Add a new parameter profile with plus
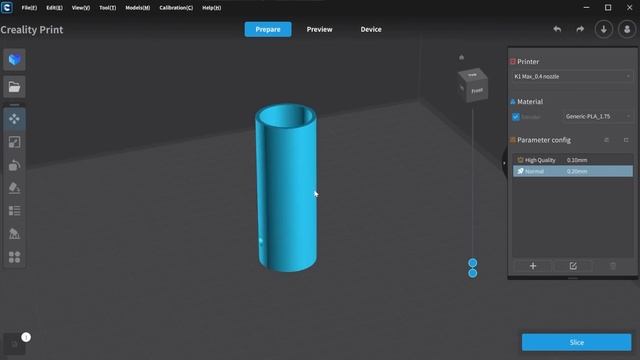The width and height of the screenshot is (640, 360). (x=533, y=266)
